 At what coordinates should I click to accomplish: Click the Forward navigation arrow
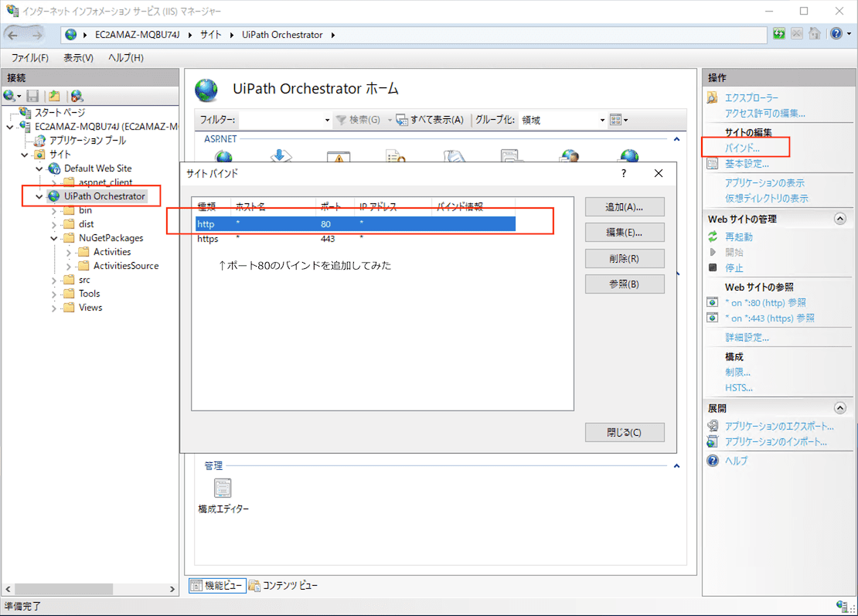tap(36, 35)
